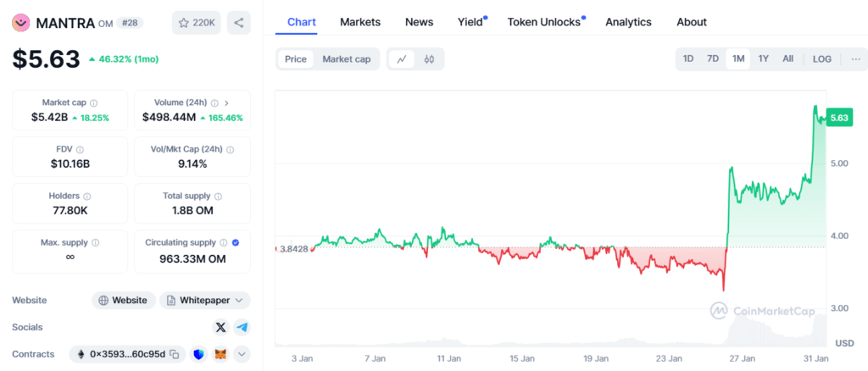Add token to MetaMask fox icon
868x371 pixels.
click(x=221, y=354)
